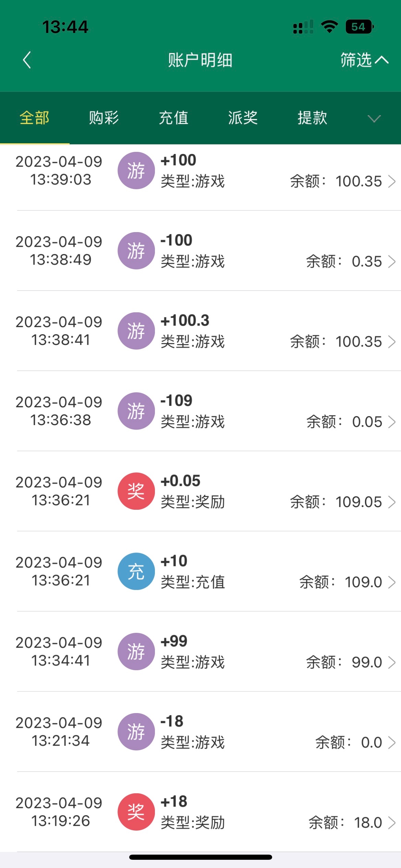Screen dimensions: 401x868
Task: Tap red reward icon for +18 entry
Action: [x=136, y=812]
